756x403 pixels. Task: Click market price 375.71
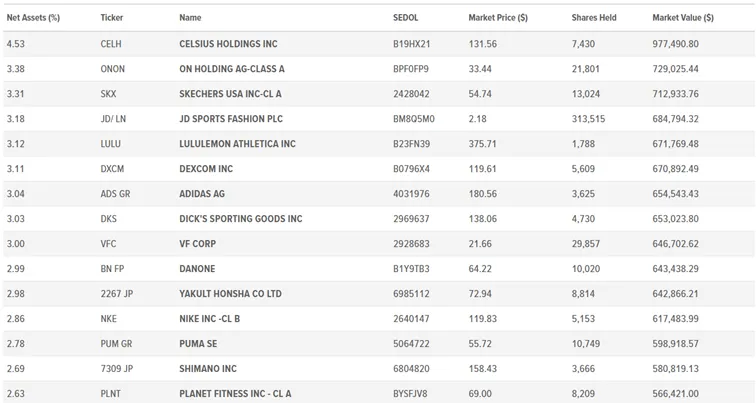(483, 144)
